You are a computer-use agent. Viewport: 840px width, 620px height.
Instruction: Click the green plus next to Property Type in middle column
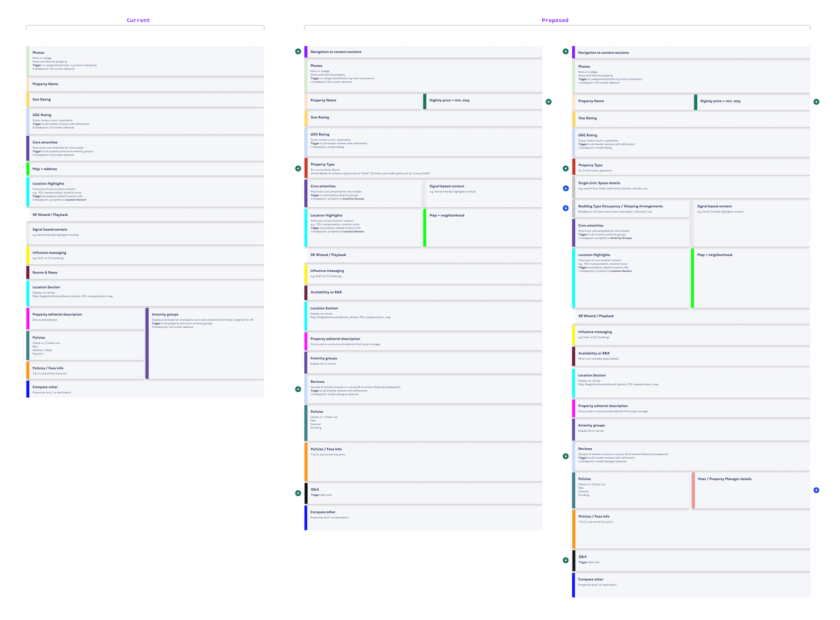(299, 168)
